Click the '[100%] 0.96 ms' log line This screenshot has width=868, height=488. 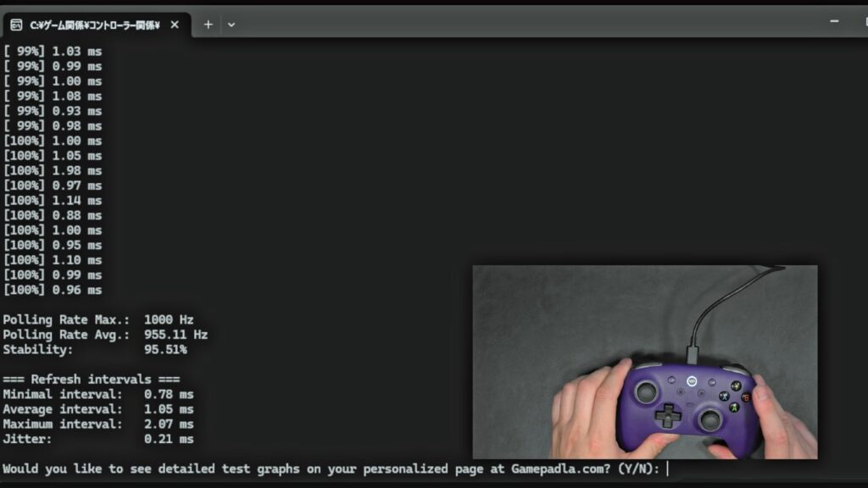[x=53, y=290]
